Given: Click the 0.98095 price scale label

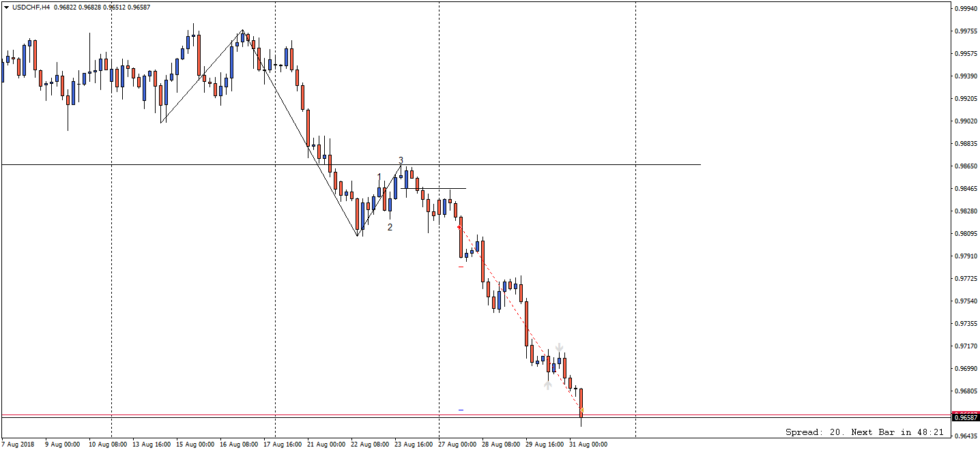Looking at the screenshot, I should tap(965, 234).
